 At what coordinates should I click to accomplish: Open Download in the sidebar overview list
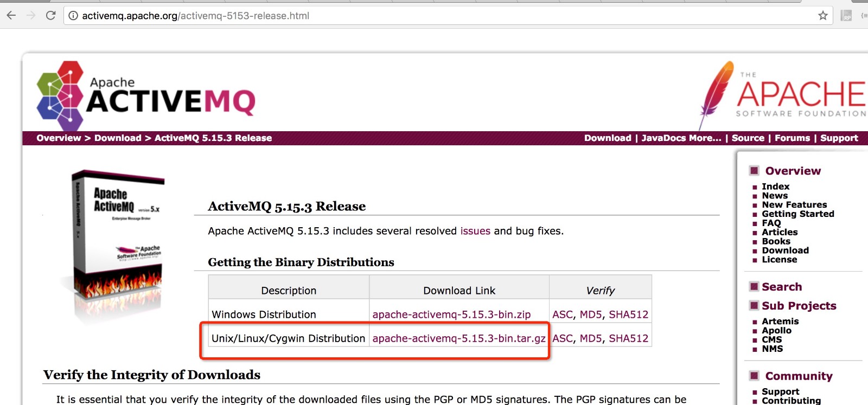(x=785, y=250)
